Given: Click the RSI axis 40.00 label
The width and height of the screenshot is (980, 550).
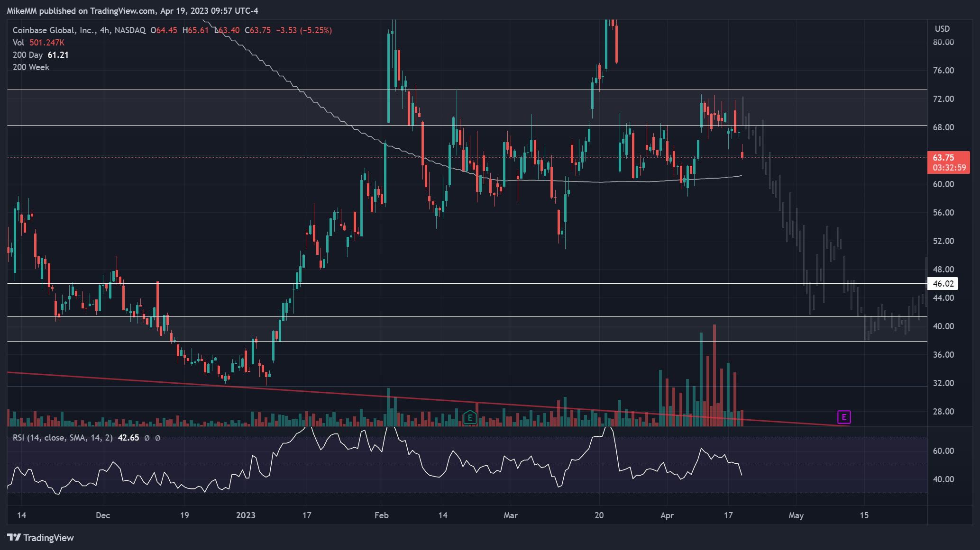Looking at the screenshot, I should (x=943, y=479).
